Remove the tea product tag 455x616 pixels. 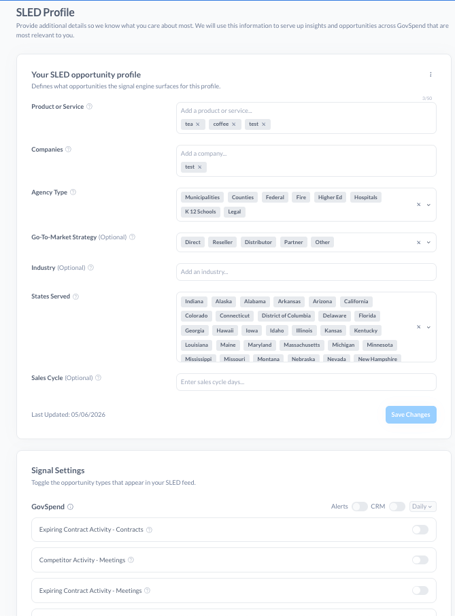coord(198,124)
